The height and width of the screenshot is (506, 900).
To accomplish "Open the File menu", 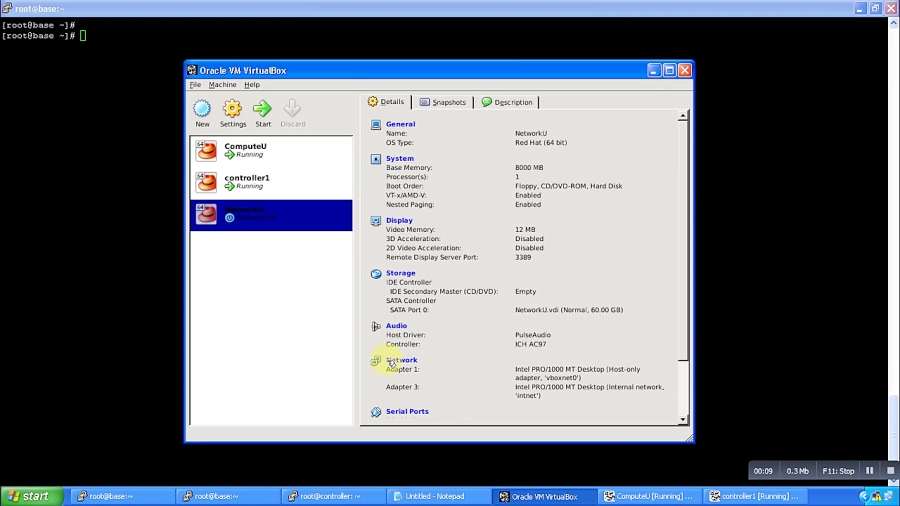I will pyautogui.click(x=195, y=85).
